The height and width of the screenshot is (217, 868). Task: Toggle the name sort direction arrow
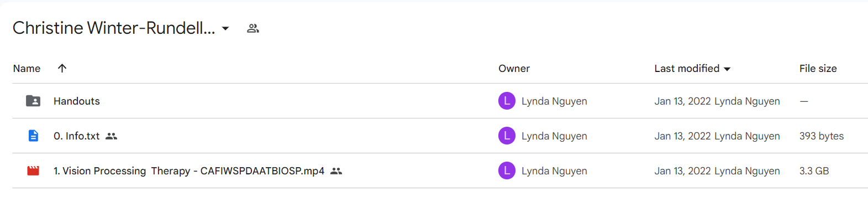point(62,68)
